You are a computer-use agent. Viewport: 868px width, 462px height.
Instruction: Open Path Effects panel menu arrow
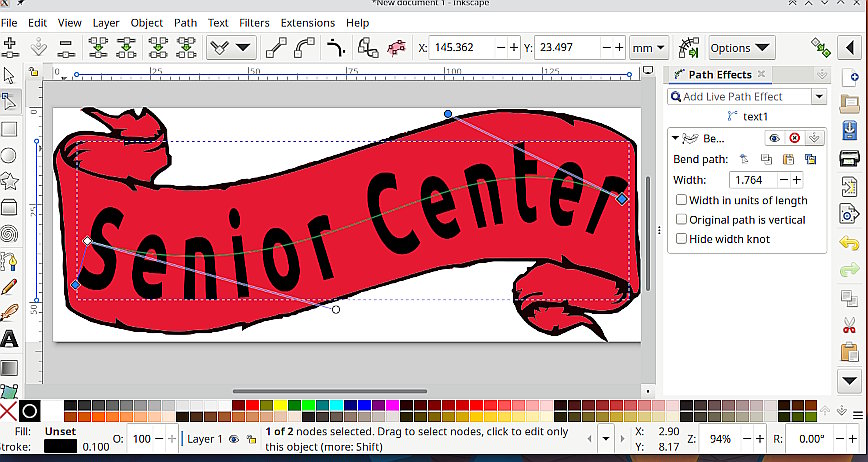pyautogui.click(x=822, y=74)
